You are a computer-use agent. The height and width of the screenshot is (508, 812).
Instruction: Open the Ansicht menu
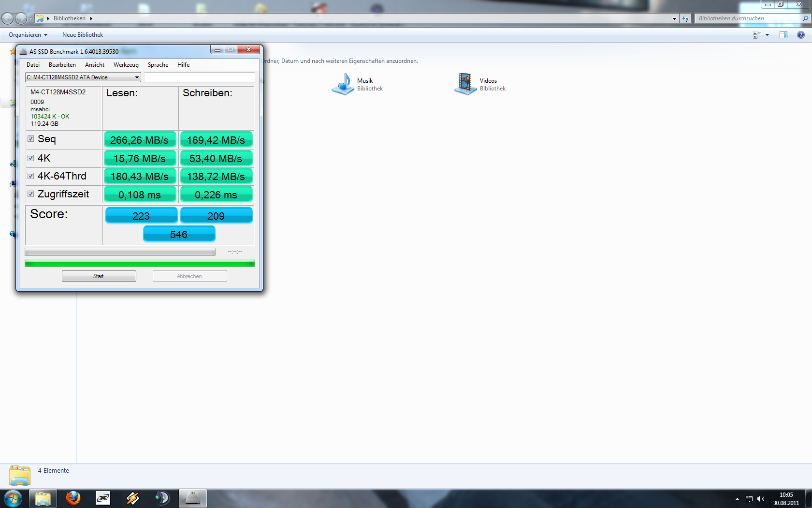pyautogui.click(x=95, y=65)
